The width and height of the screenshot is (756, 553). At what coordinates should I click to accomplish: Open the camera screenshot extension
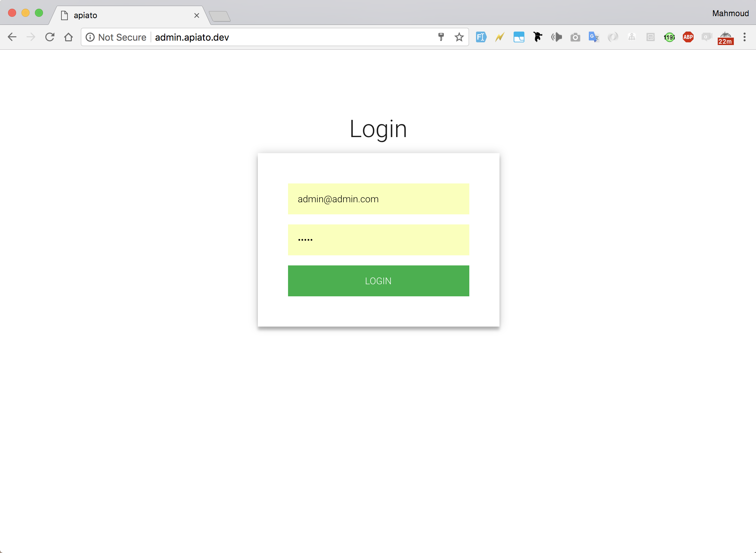pos(575,37)
